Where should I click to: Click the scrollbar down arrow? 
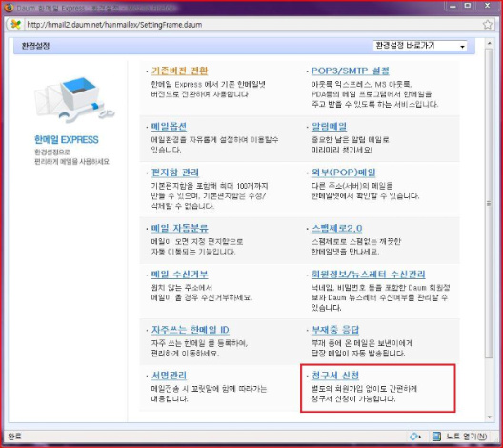click(490, 417)
